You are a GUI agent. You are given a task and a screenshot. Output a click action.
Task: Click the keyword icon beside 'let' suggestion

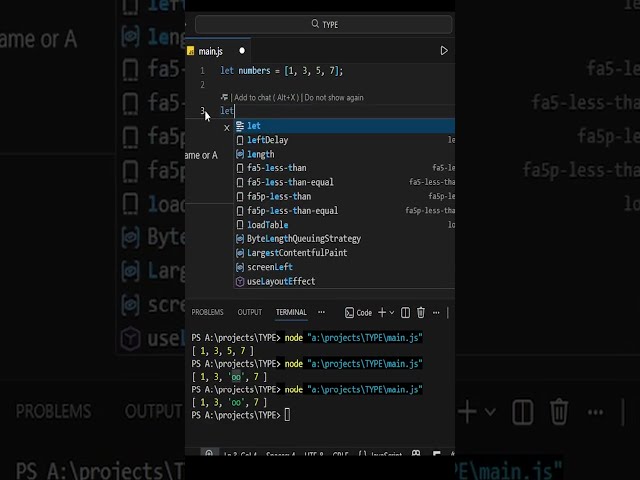click(240, 126)
